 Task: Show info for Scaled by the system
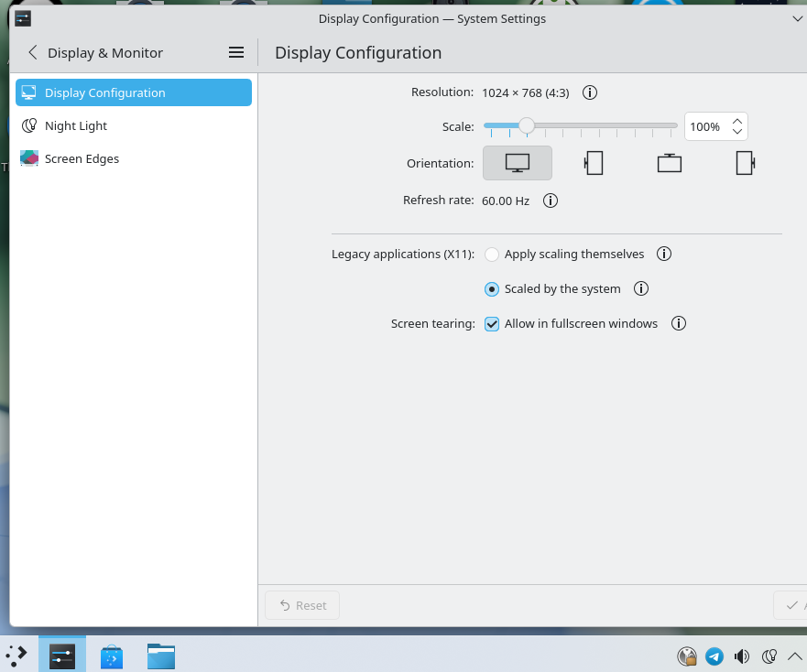point(641,288)
